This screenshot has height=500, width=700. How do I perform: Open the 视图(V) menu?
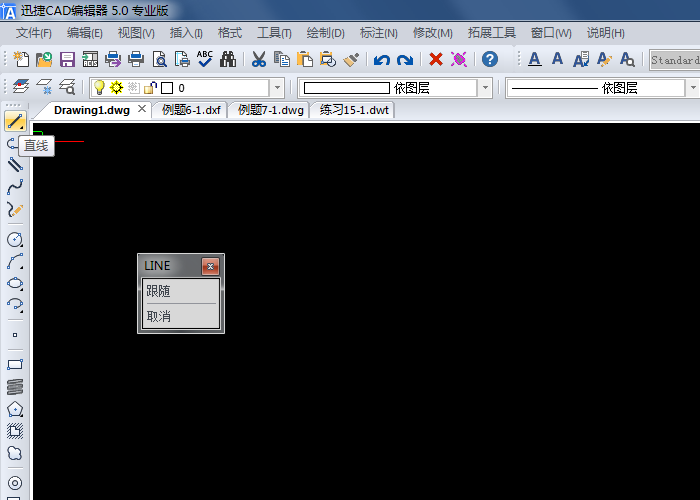136,33
